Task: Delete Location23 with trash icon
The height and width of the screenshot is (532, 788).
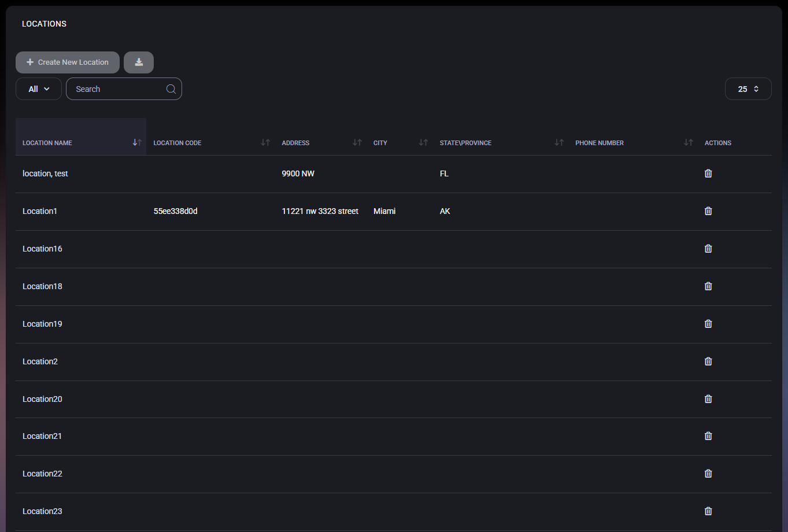Action: [x=708, y=511]
